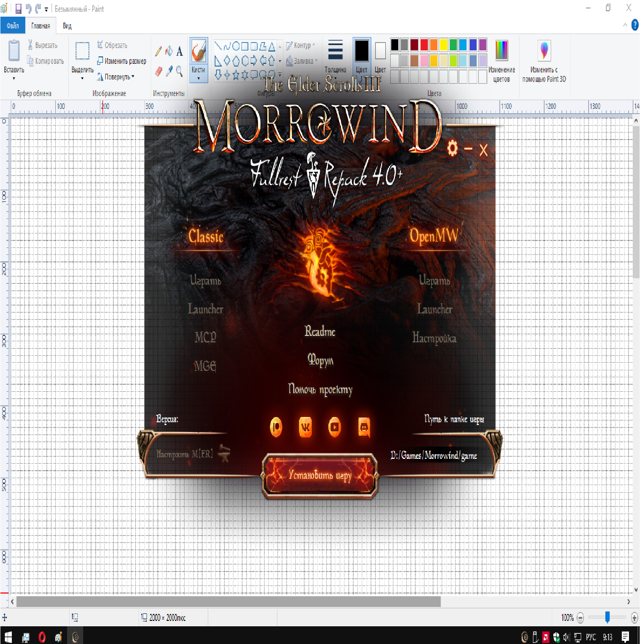Image resolution: width=644 pixels, height=644 pixels.
Task: Click the Вырезать scissors command
Action: [42, 46]
